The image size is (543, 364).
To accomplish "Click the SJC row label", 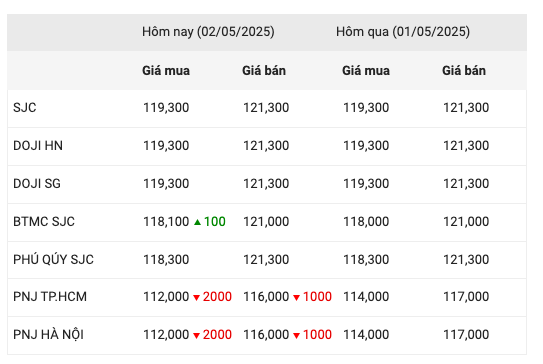I will (25, 107).
